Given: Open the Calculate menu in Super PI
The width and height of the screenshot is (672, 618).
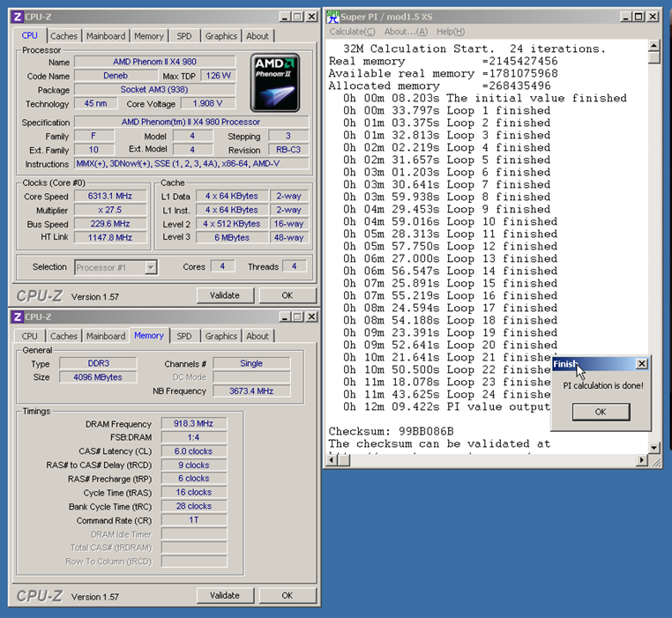Looking at the screenshot, I should [x=352, y=32].
